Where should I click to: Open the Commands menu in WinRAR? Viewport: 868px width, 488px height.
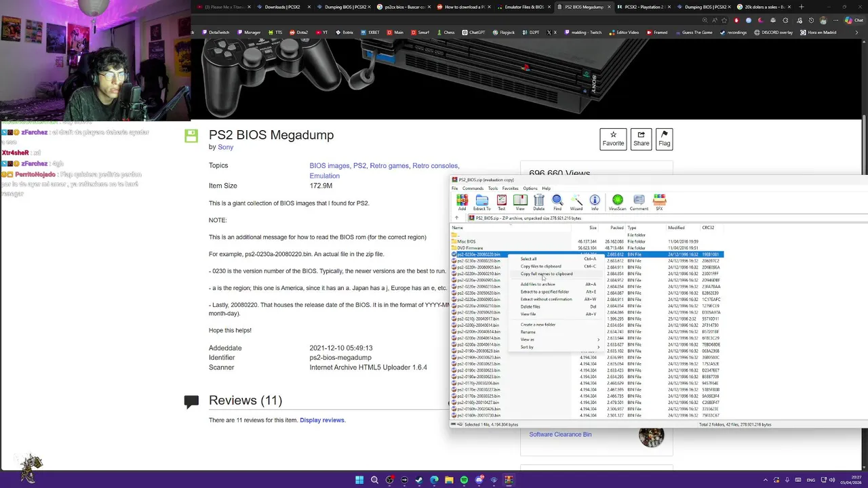point(473,188)
